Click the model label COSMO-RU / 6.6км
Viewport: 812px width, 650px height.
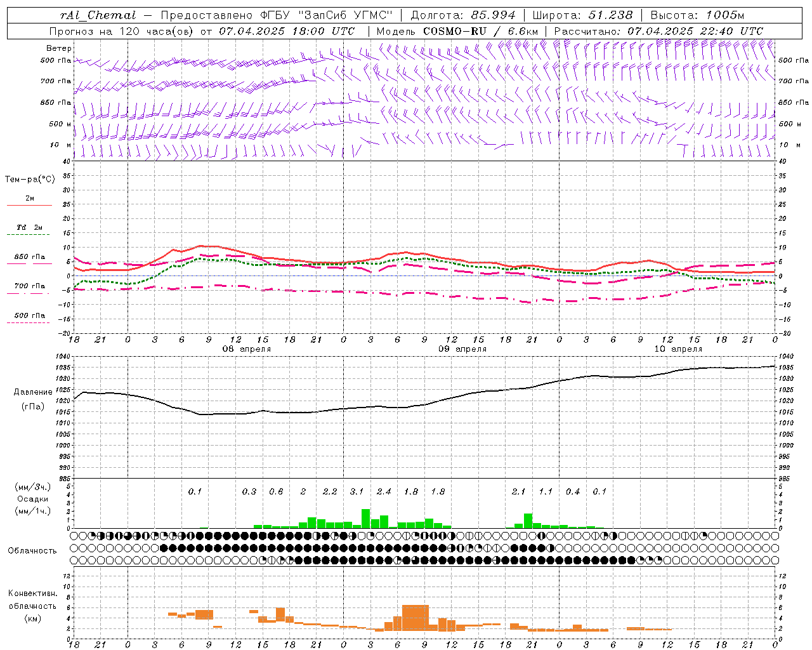(480, 31)
